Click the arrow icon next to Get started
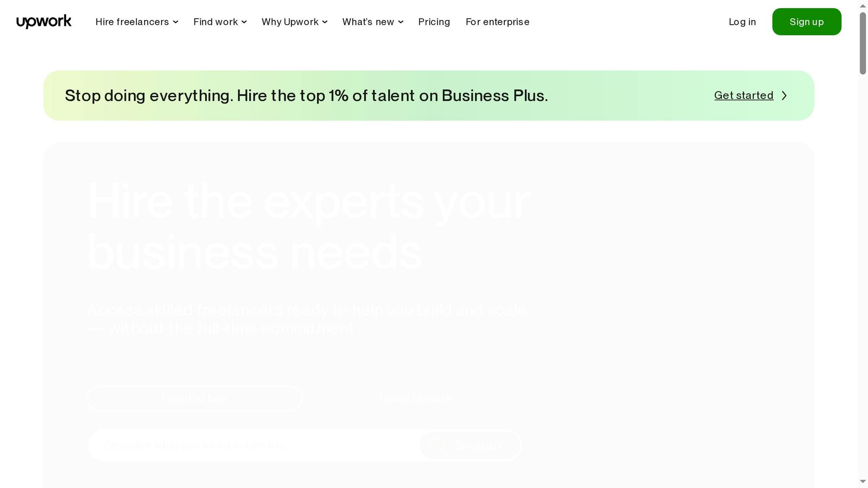Screen dimensions: 868x488 785,95
